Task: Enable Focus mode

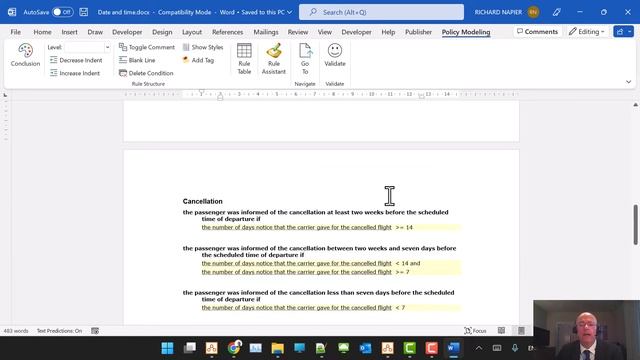Action: pos(475,331)
